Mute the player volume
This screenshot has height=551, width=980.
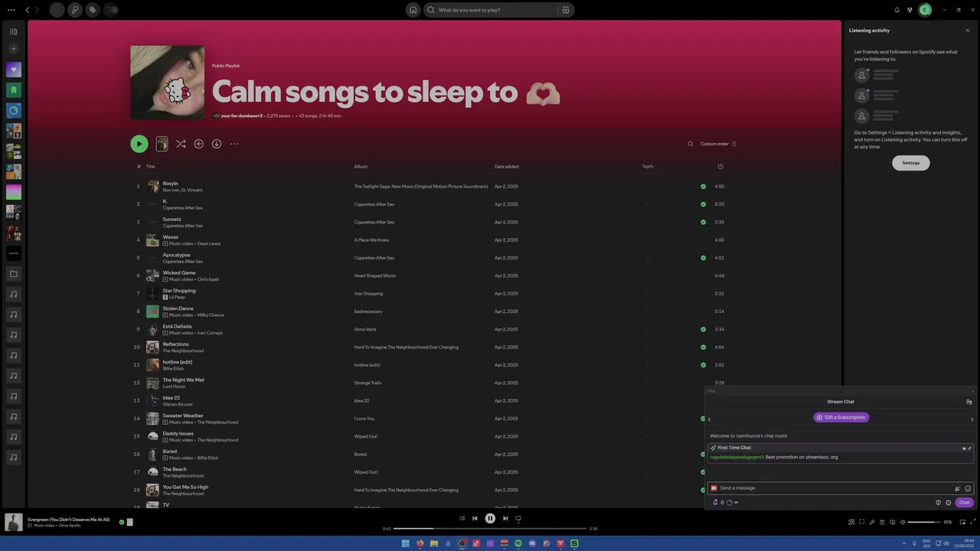coord(902,522)
